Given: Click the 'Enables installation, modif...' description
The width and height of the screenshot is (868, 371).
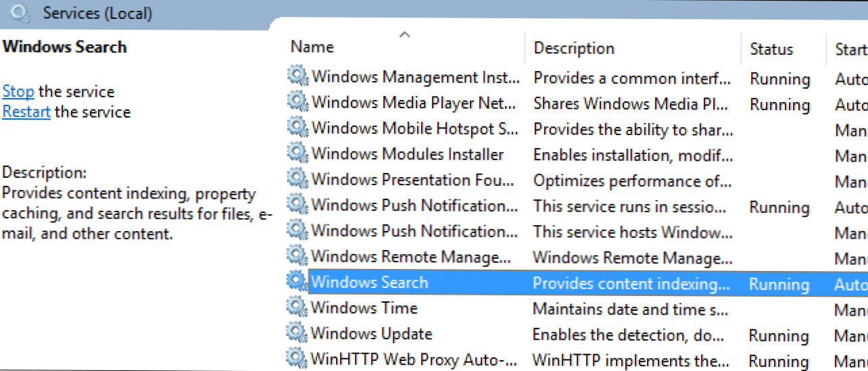Looking at the screenshot, I should pos(633,155).
